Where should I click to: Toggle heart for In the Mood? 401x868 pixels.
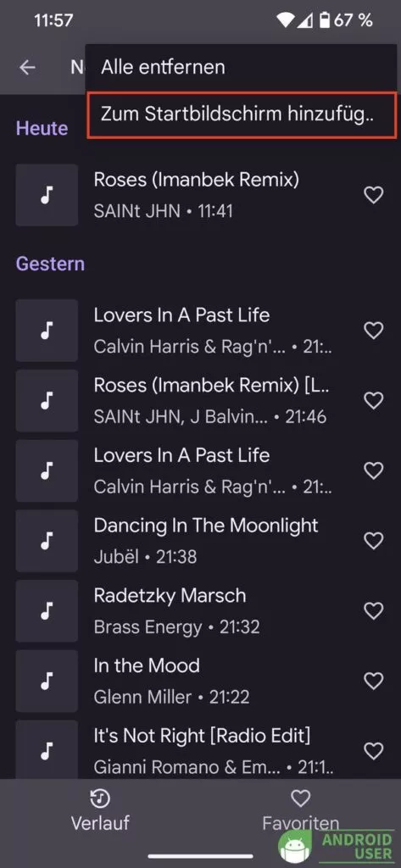click(x=373, y=681)
